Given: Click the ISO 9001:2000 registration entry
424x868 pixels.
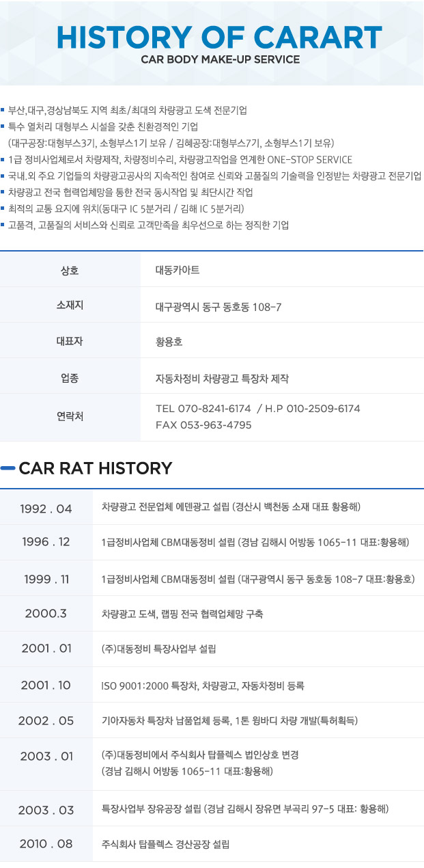Looking at the screenshot, I should click(202, 686).
